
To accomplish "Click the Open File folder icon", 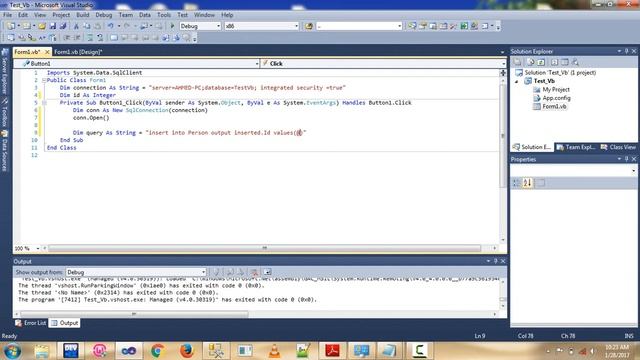I will pos(42,26).
